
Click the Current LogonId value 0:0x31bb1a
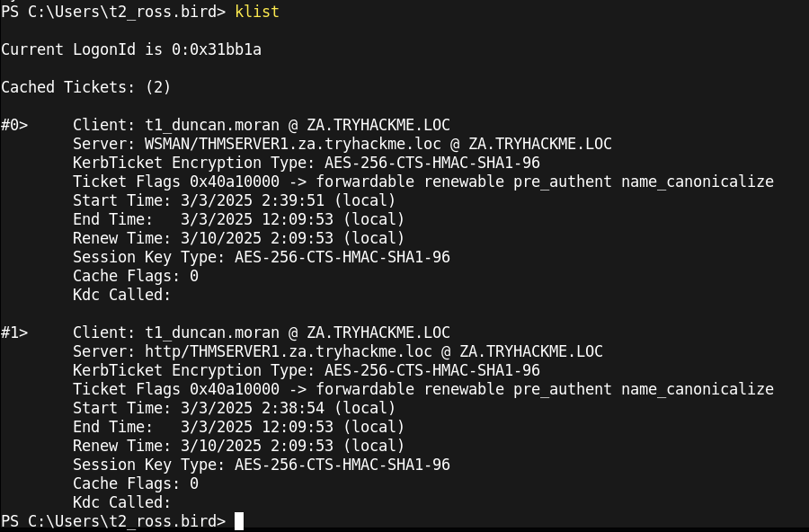[216, 49]
